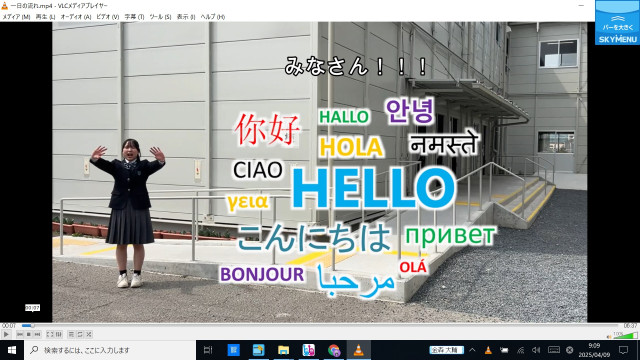The height and width of the screenshot is (360, 640).
Task: Open the 字幕 (T) menu
Action: (134, 17)
